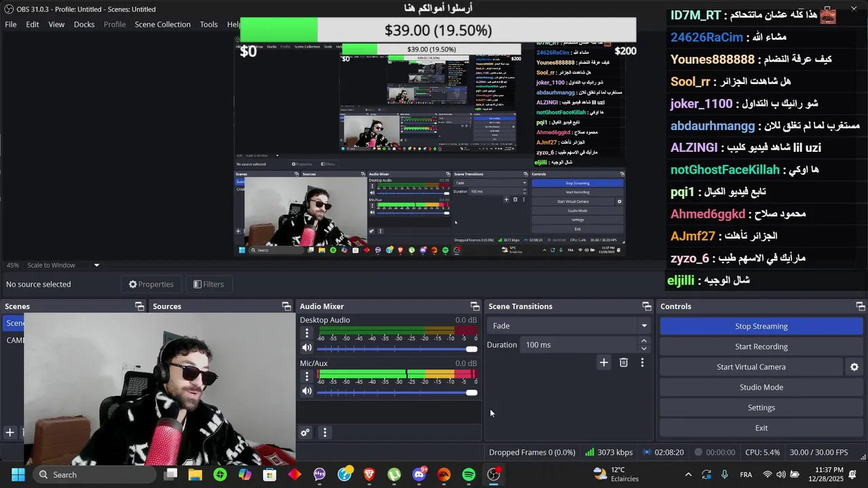The height and width of the screenshot is (488, 868).
Task: Open Discord from the taskbar
Action: pos(419,474)
